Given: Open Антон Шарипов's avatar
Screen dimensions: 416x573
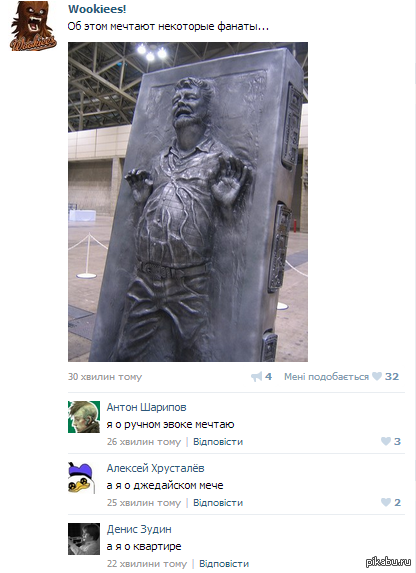Looking at the screenshot, I should pyautogui.click(x=84, y=417).
